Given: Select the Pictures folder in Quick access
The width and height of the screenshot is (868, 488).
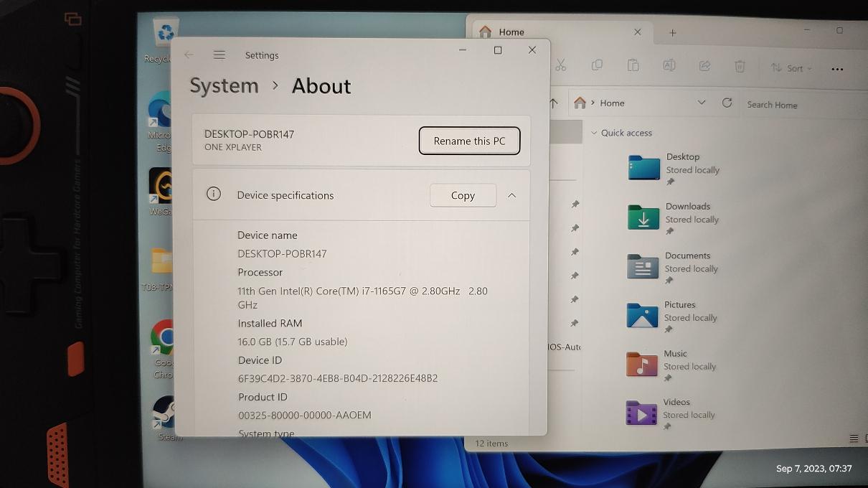Looking at the screenshot, I should [671, 316].
